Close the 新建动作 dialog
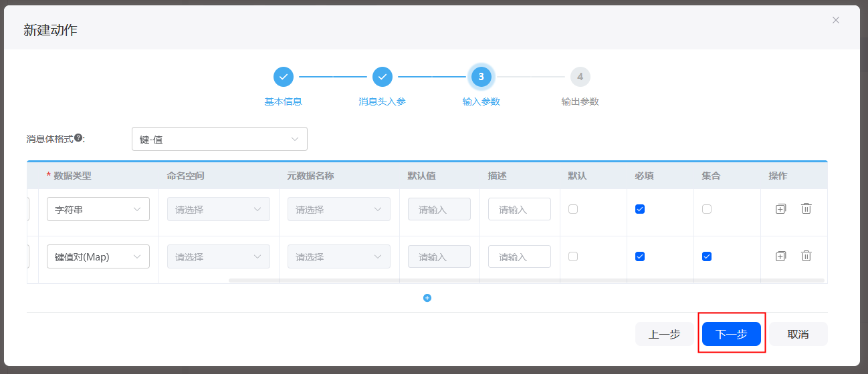 pyautogui.click(x=836, y=20)
